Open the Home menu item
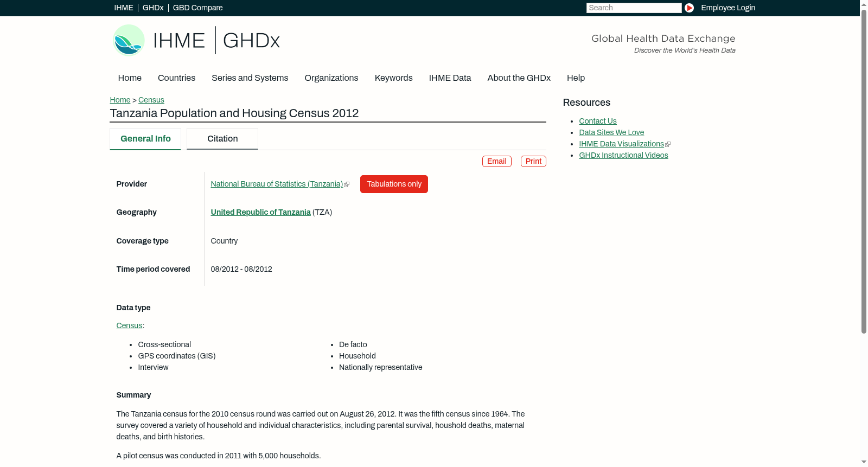This screenshot has width=868, height=467. click(x=130, y=78)
